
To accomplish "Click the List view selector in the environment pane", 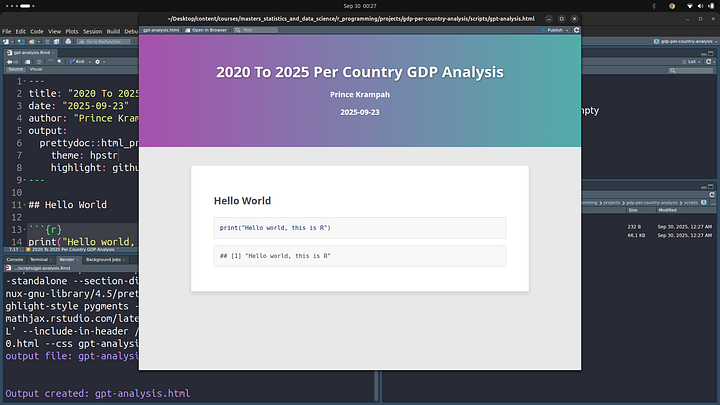I will click(692, 62).
